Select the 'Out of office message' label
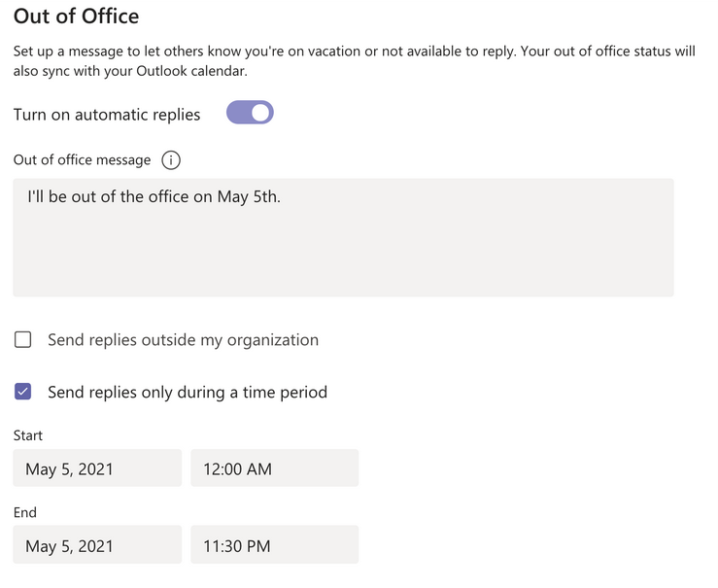The image size is (718, 588). pyautogui.click(x=82, y=159)
